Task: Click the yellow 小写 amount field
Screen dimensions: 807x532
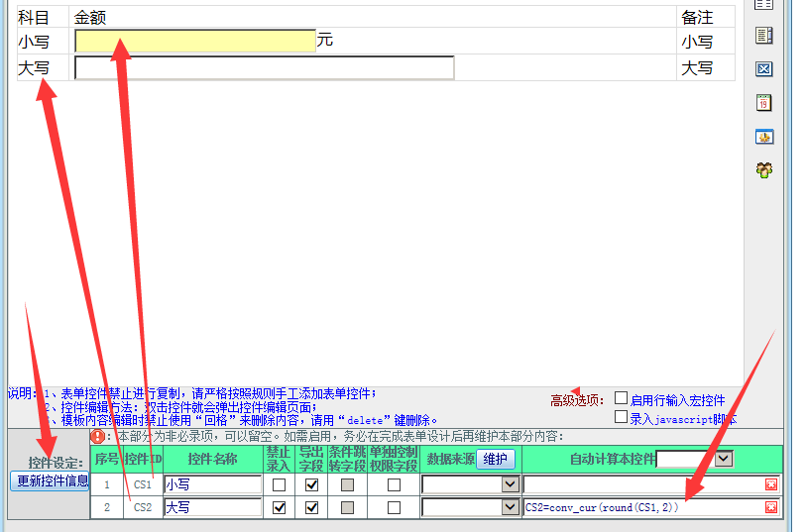Action: [194, 41]
